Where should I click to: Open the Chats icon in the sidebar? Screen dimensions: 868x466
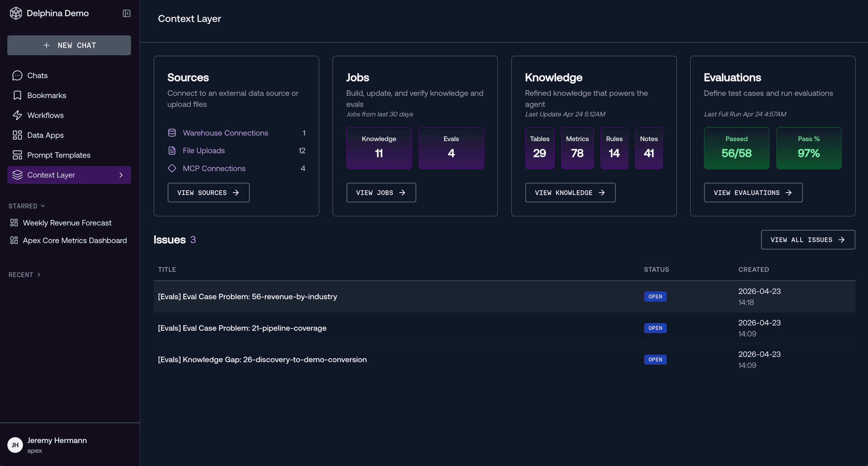17,75
